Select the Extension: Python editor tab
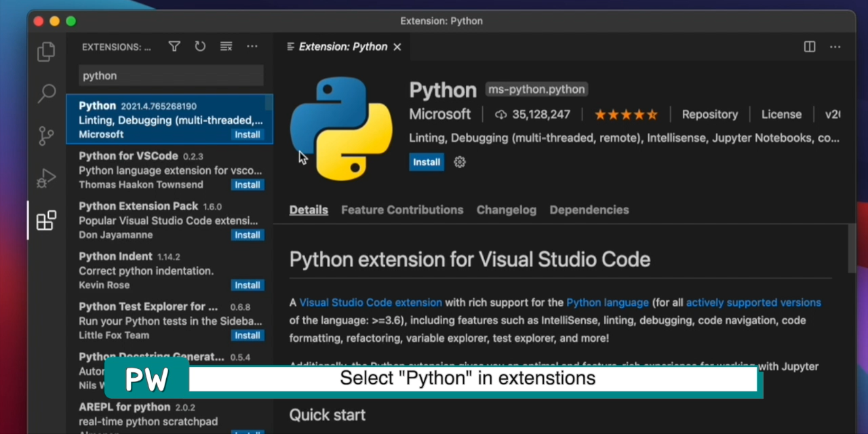The height and width of the screenshot is (434, 868). click(342, 47)
